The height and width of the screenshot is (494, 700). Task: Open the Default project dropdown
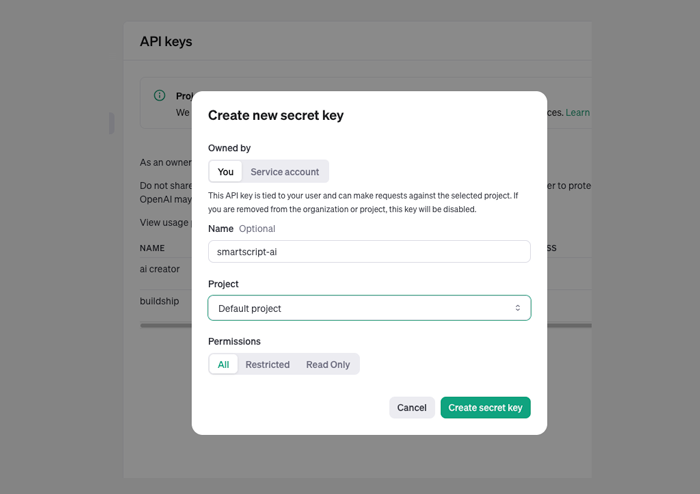pos(369,308)
